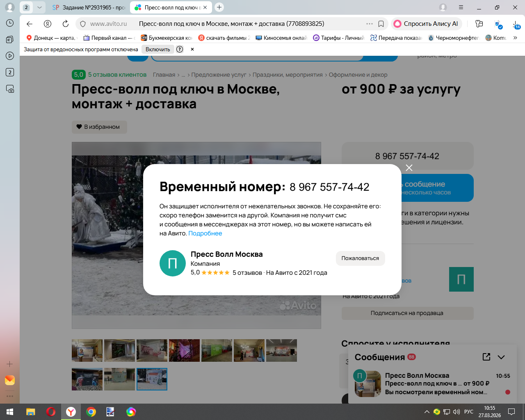
Task: Go back to the previous page
Action: (x=30, y=24)
